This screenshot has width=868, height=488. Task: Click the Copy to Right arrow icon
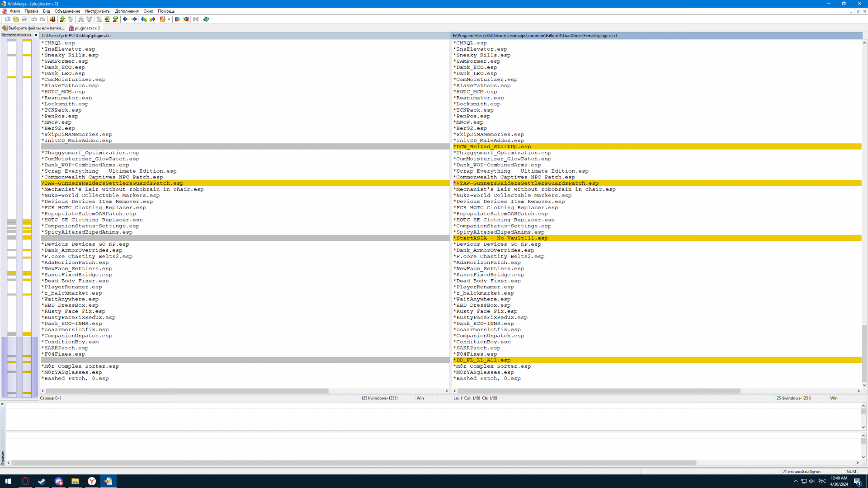click(126, 19)
